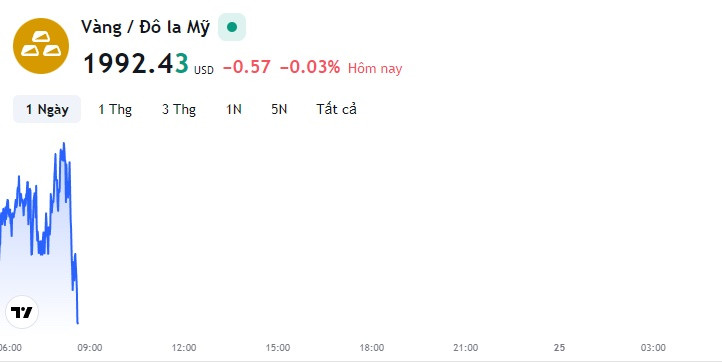Click the 15:00 time axis label
Screen dimensions: 722x363
pyautogui.click(x=278, y=348)
